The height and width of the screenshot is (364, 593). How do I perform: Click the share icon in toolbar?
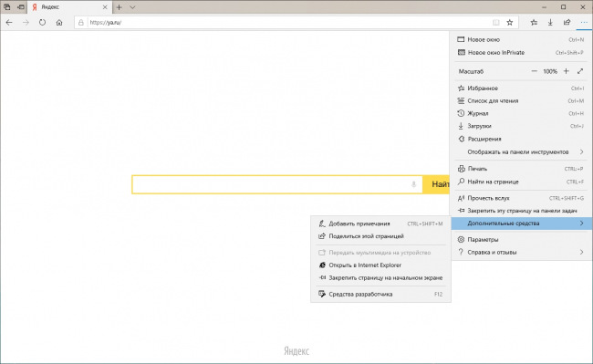click(x=567, y=23)
